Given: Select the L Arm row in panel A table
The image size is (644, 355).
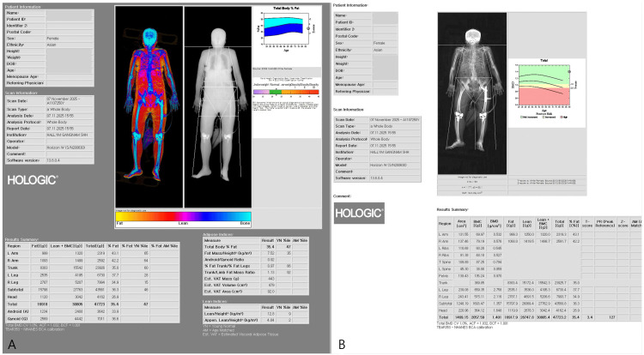Looking at the screenshot, I should (x=93, y=253).
